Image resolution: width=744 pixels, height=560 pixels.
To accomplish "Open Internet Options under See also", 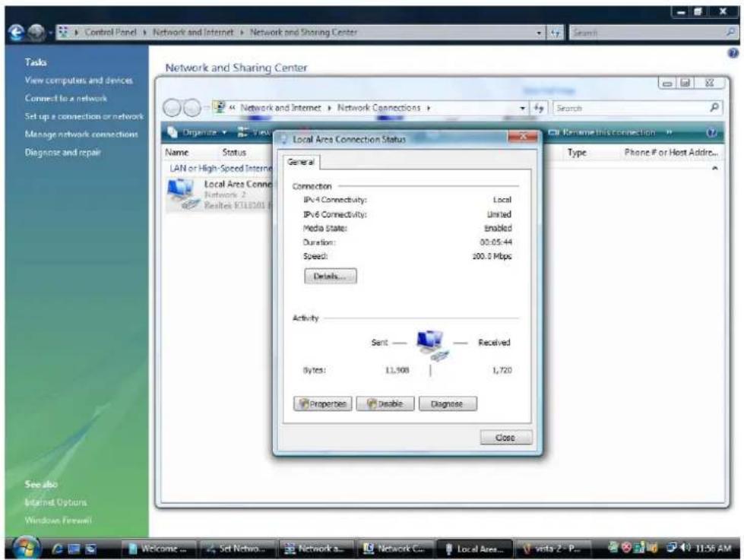I will [x=55, y=502].
